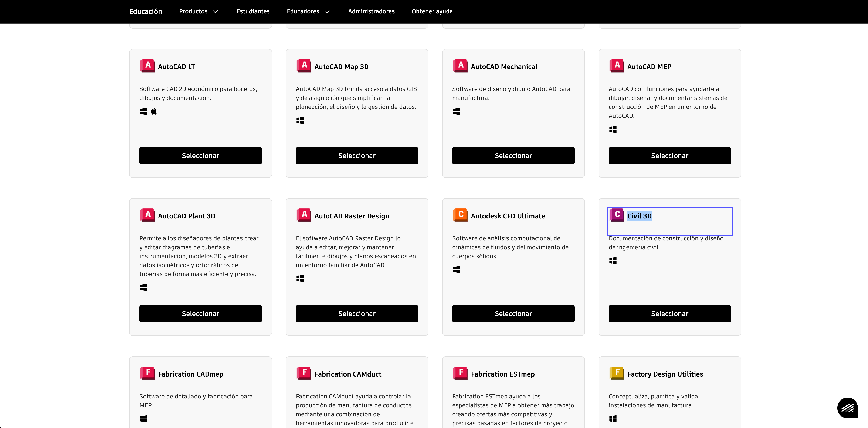Viewport: 868px width, 428px height.
Task: Click the Fabrication CADmep product icon
Action: pyautogui.click(x=147, y=373)
